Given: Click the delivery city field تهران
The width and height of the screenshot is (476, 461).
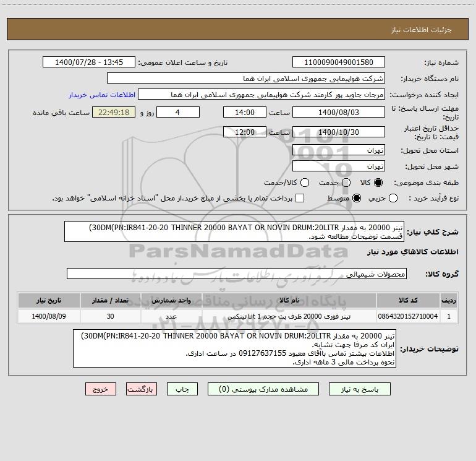Looking at the screenshot, I should [339, 166].
